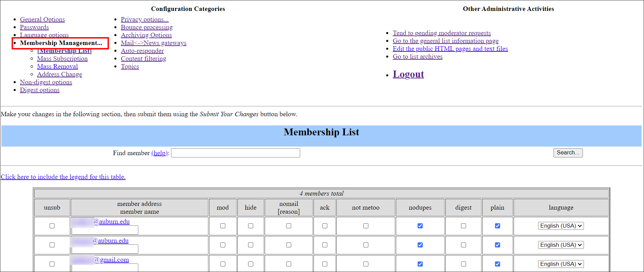The width and height of the screenshot is (644, 272).
Task: Enable not metoo for gmail.com member
Action: point(366,264)
